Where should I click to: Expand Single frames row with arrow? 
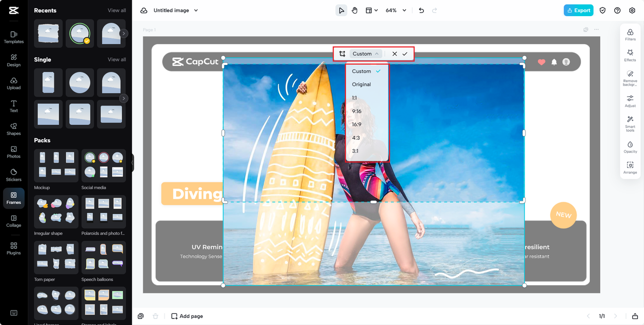[124, 98]
